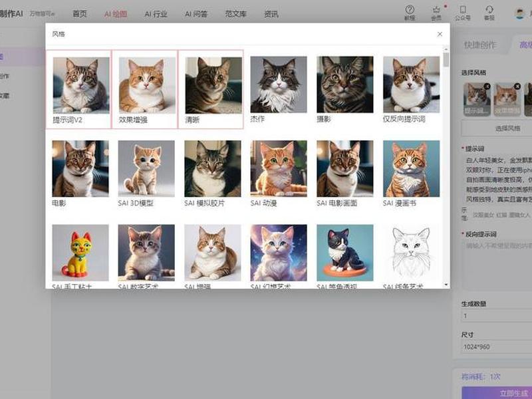
Task: Open the 教程 help icon in header
Action: [x=410, y=13]
